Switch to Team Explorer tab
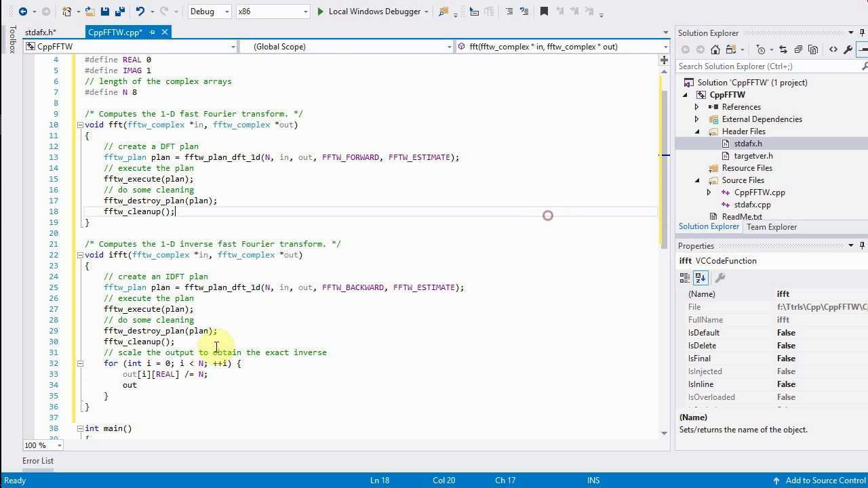868x488 pixels. click(771, 227)
